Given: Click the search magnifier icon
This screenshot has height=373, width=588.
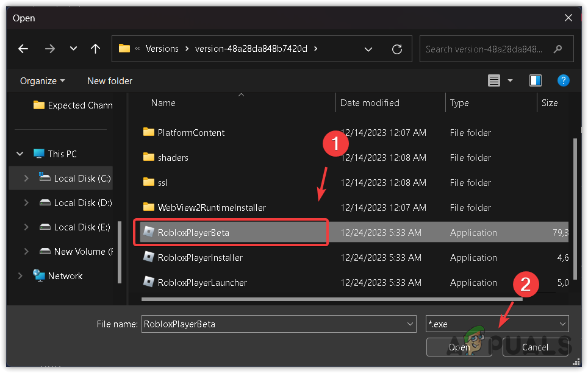Looking at the screenshot, I should coord(558,49).
